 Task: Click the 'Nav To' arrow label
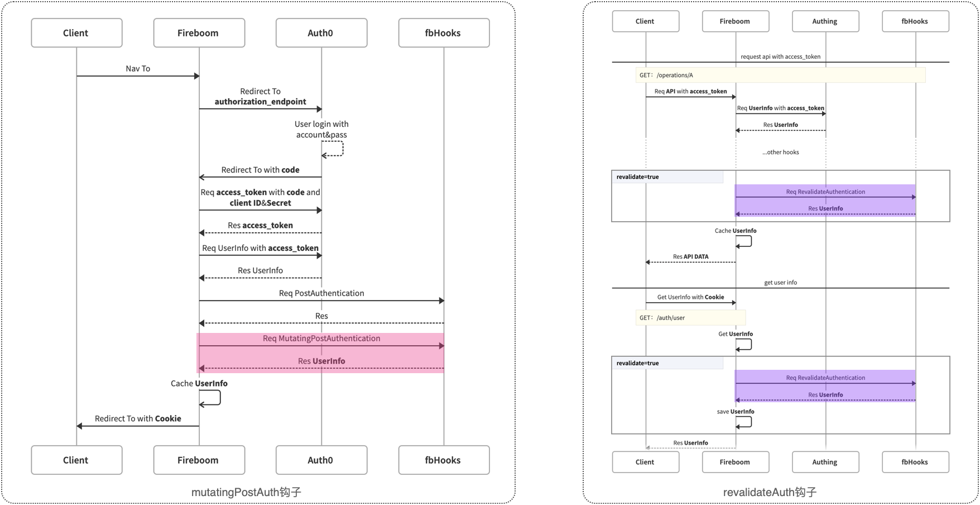(x=138, y=69)
